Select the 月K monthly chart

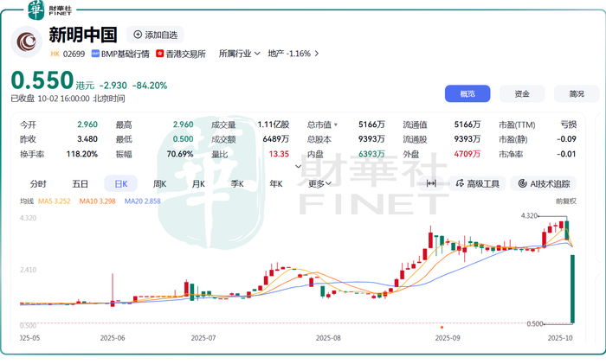click(198, 184)
